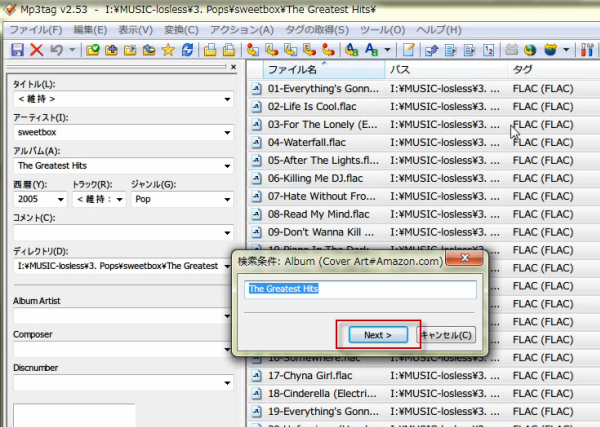Click the blue refresh arrows toolbar icon
Image resolution: width=600 pixels, height=427 pixels.
click(x=186, y=49)
